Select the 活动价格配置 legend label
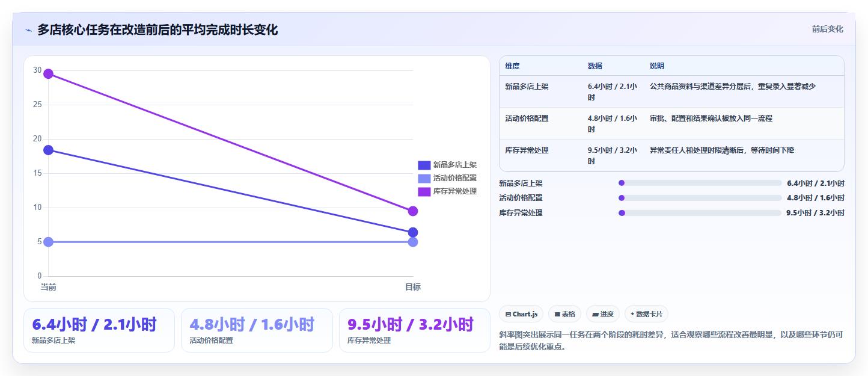 [454, 178]
